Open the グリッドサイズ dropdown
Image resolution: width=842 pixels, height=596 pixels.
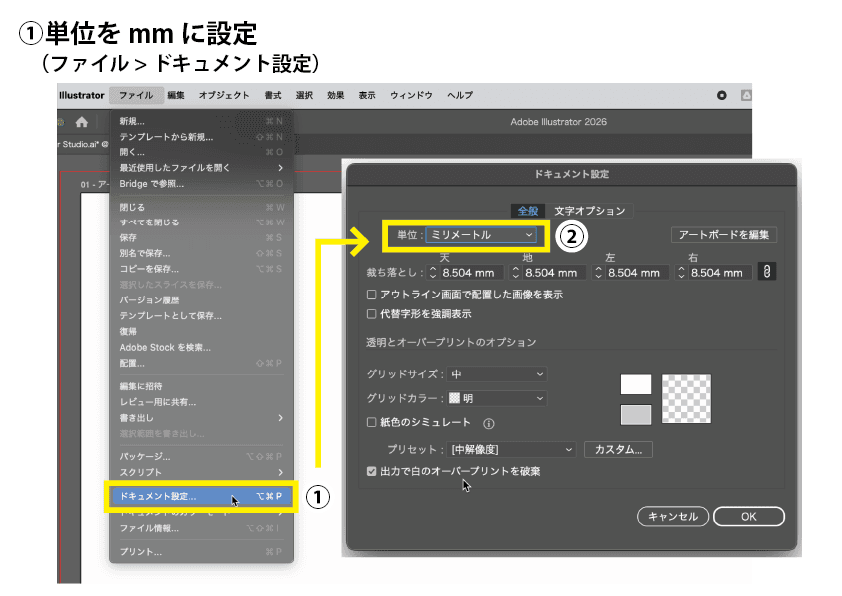point(498,374)
